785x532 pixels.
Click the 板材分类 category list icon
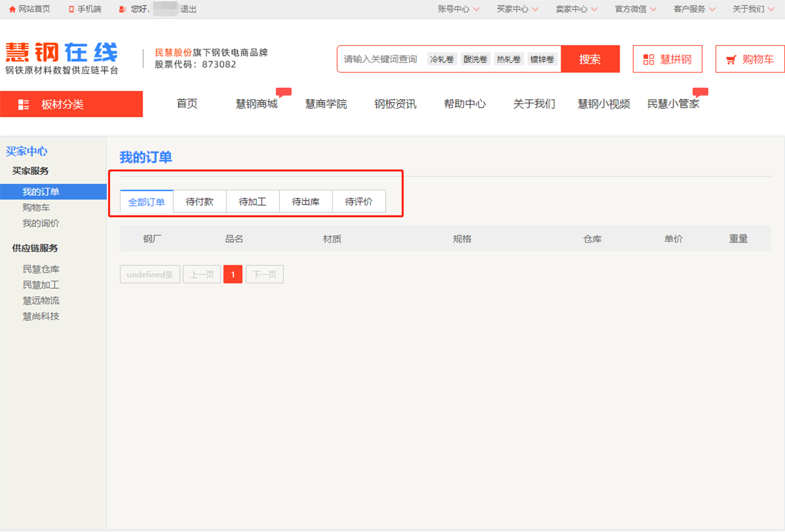click(x=24, y=105)
